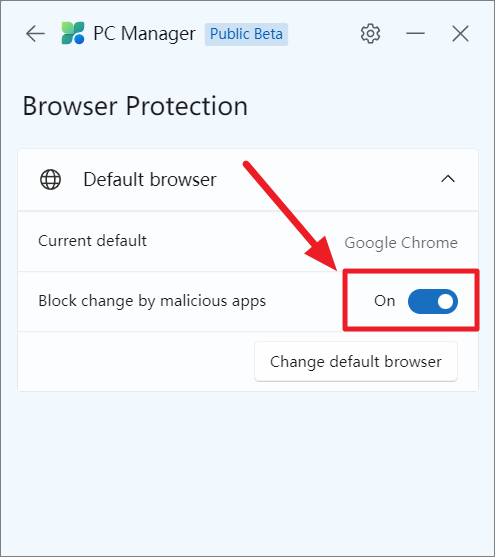Click the Google Chrome default value
Viewport: 495px width, 557px height.
tap(401, 243)
